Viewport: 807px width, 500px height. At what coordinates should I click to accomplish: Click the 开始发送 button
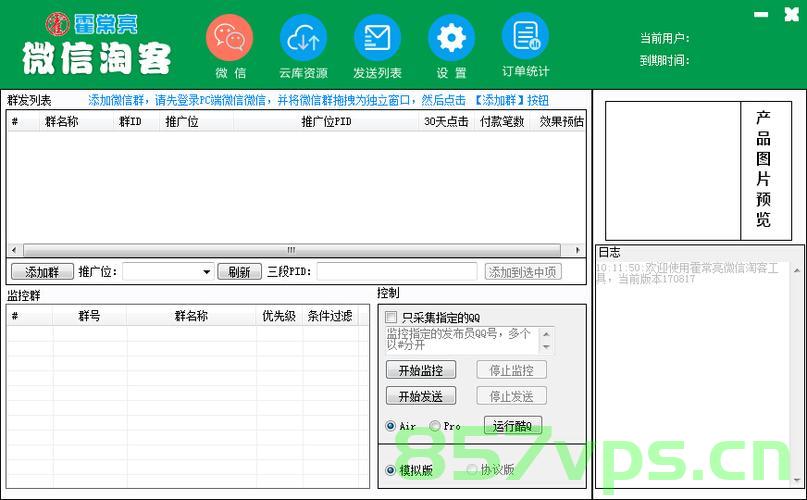tap(421, 396)
